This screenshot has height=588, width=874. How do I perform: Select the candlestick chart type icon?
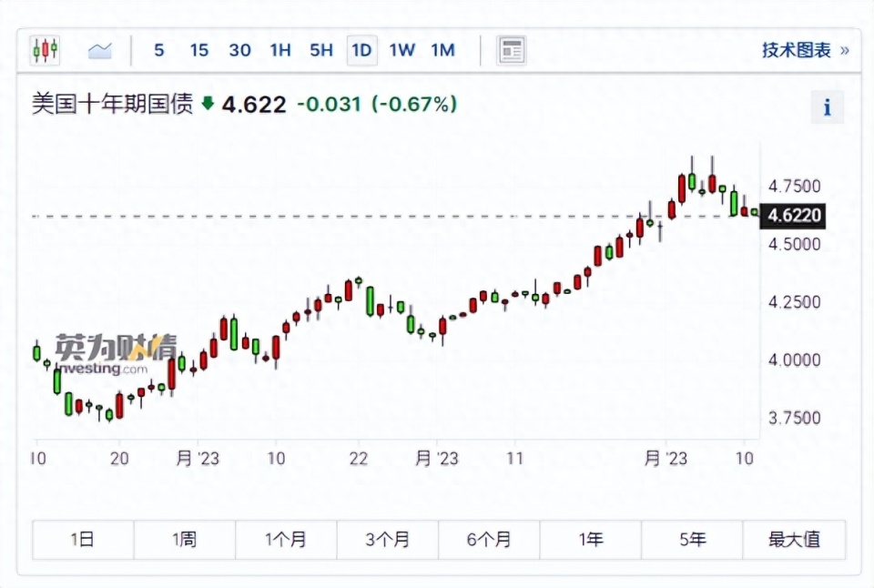pos(45,50)
